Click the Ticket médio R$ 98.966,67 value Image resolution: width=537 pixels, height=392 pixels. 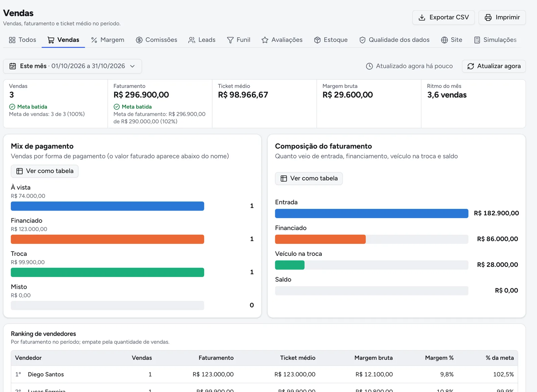click(x=243, y=95)
